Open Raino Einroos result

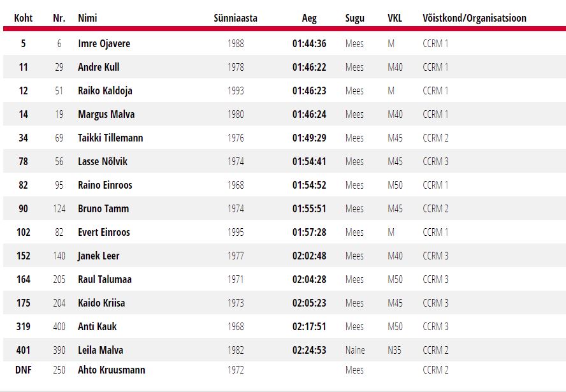(105, 185)
